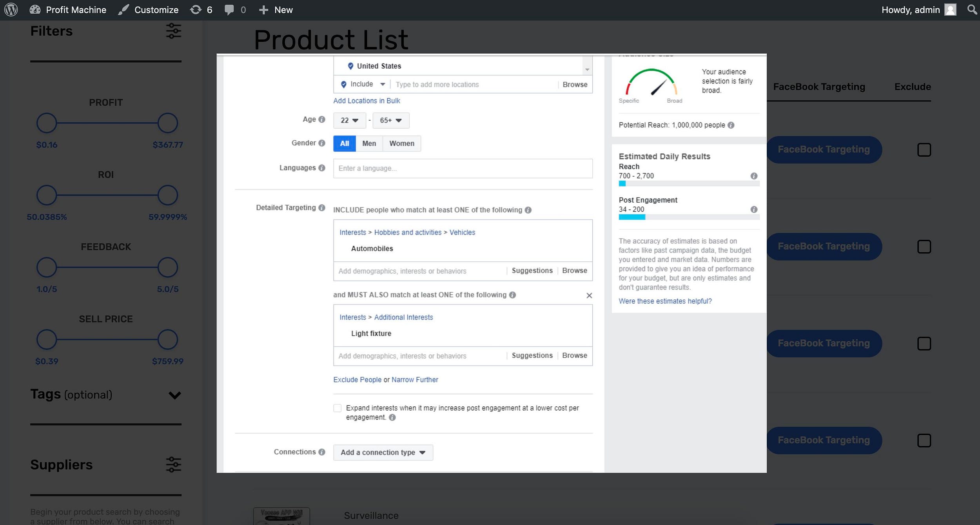
Task: Check the first product Exclude checkbox
Action: tap(924, 150)
